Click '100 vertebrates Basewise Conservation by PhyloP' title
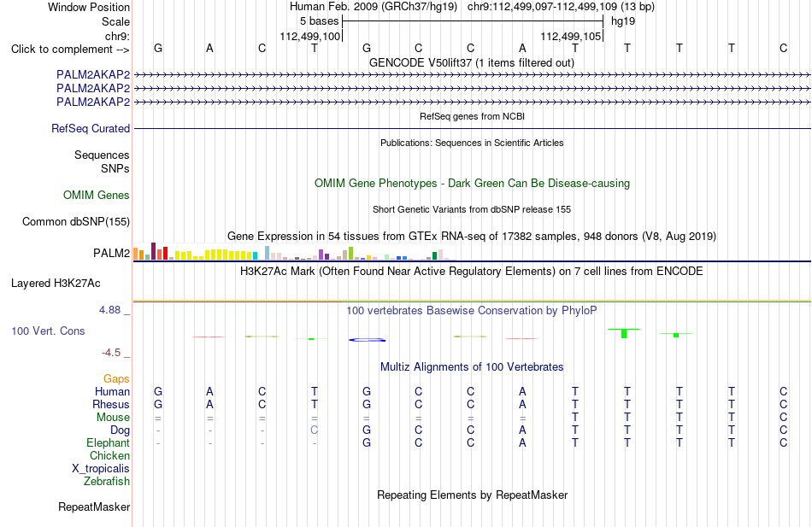 (x=472, y=311)
